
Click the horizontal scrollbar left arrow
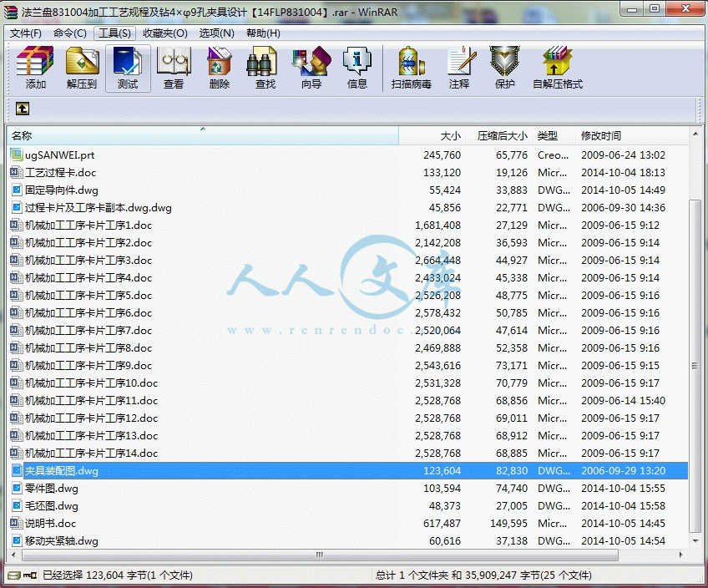(13, 555)
